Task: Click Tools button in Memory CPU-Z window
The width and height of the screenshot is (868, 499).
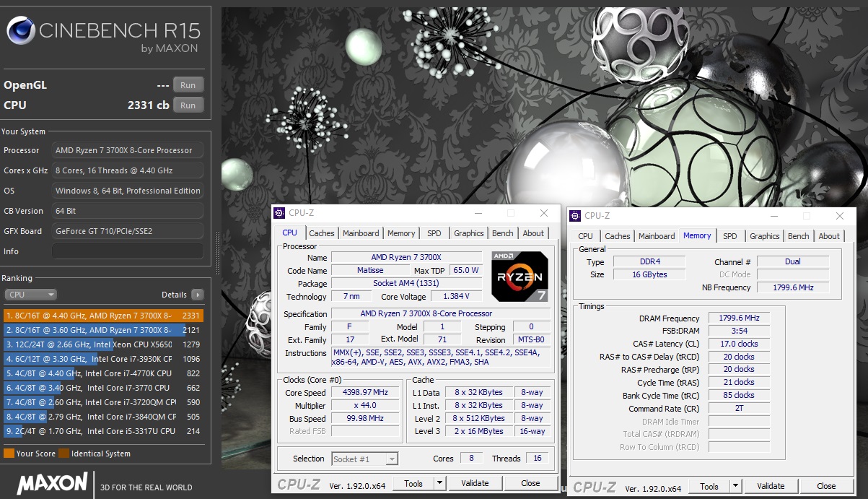Action: pyautogui.click(x=709, y=486)
